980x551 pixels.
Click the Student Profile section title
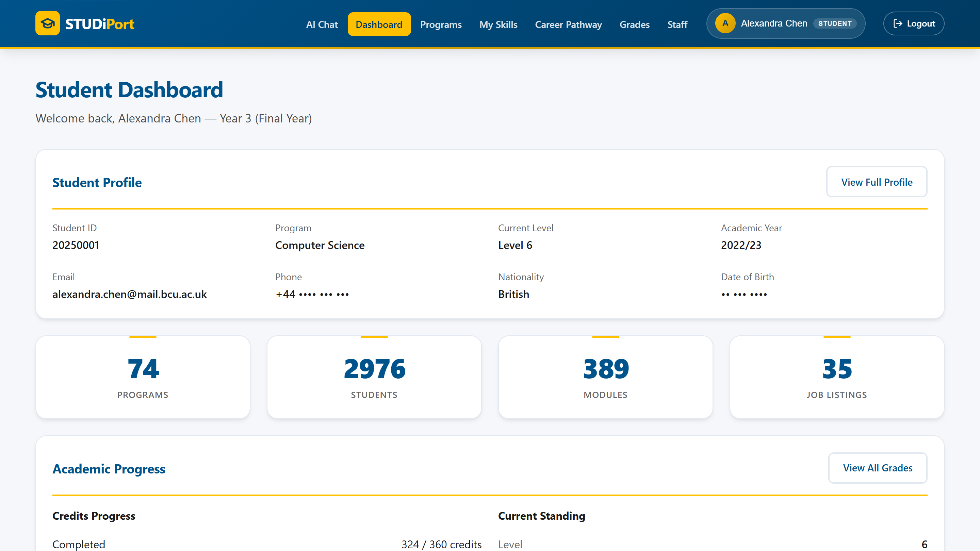[97, 183]
